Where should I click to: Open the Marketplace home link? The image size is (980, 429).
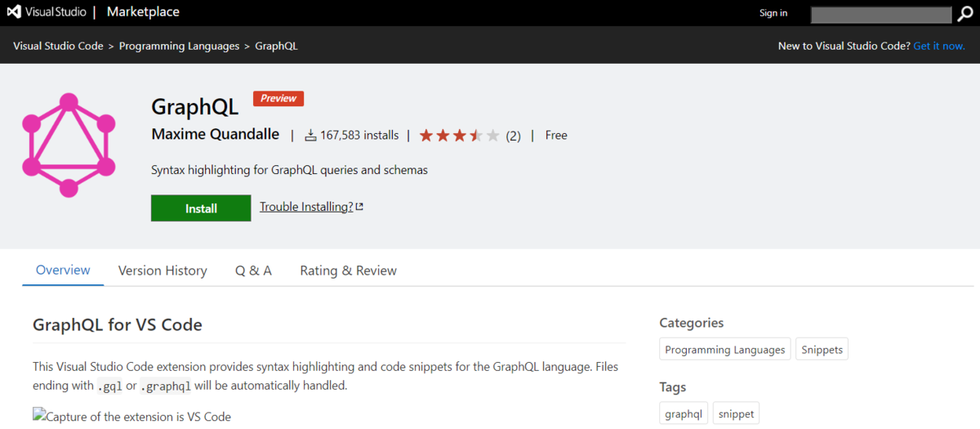(143, 12)
